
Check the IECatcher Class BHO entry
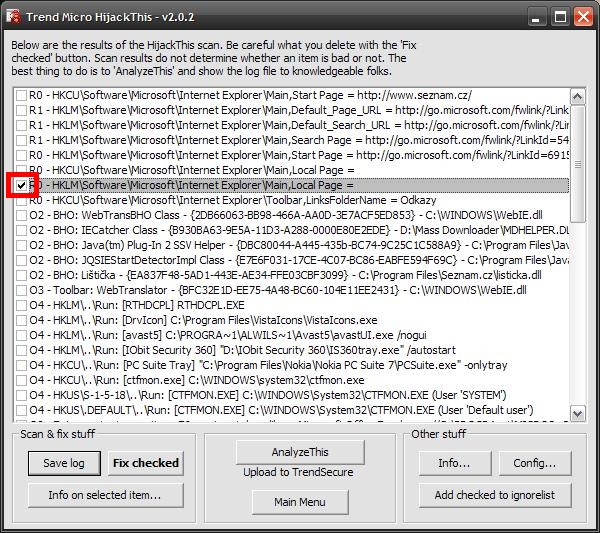point(21,230)
